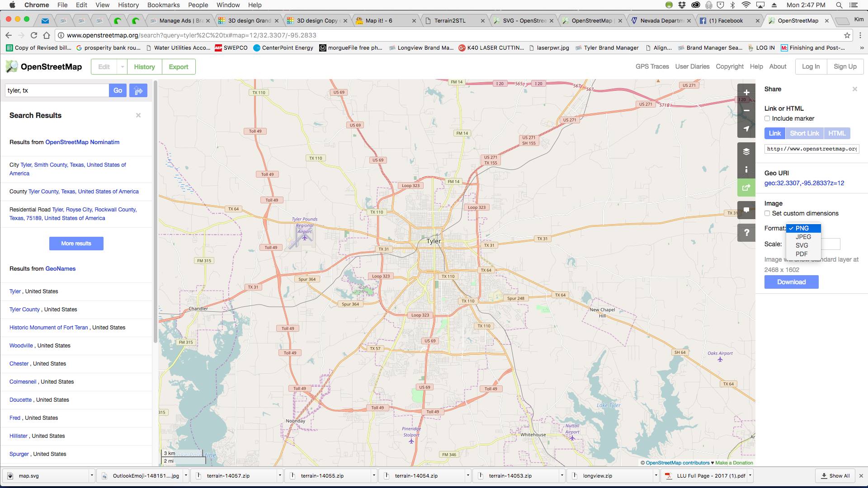Enable Include marker checkbox
The width and height of the screenshot is (868, 488).
tap(767, 118)
